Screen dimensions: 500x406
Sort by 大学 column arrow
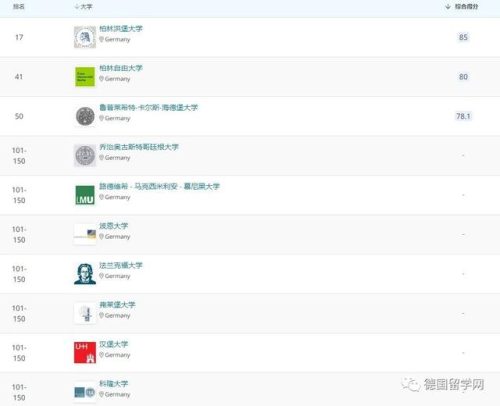77,6
